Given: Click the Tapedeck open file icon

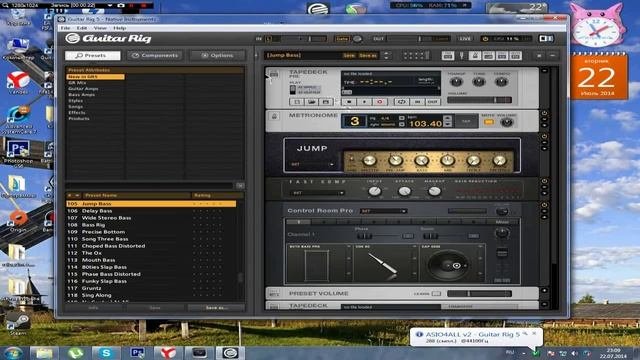Looking at the screenshot, I should (x=311, y=102).
